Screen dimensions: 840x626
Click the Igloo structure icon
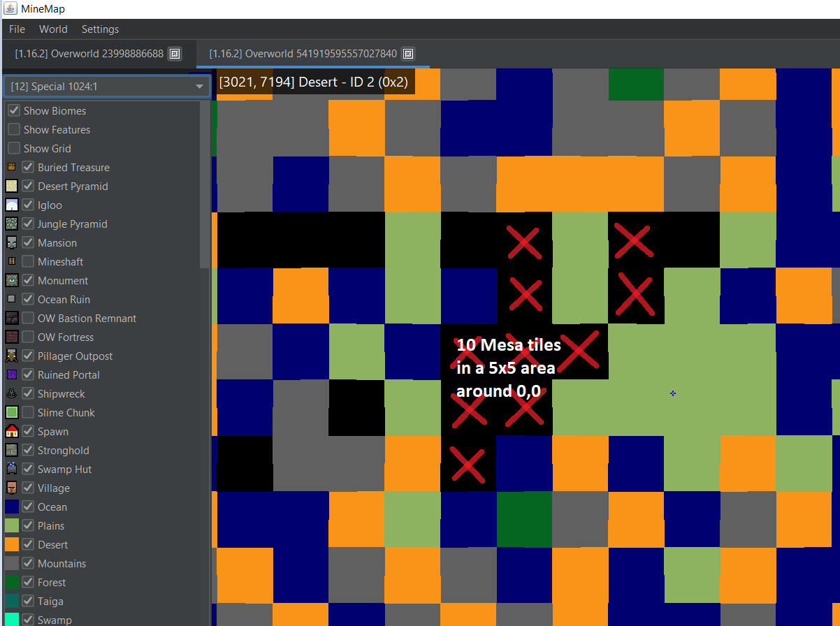pyautogui.click(x=12, y=205)
